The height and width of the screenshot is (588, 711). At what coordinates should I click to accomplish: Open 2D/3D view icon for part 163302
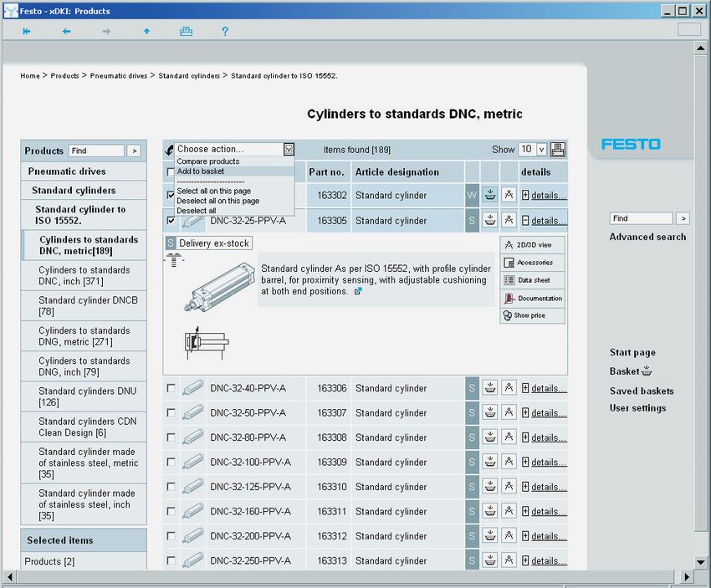click(509, 195)
